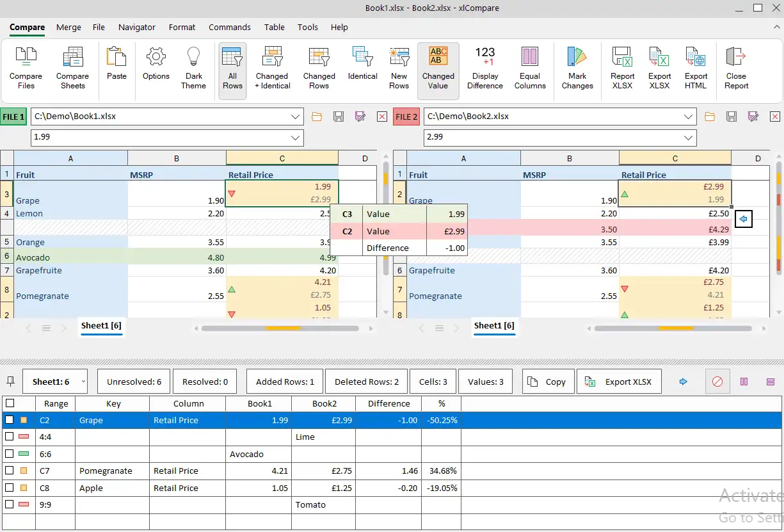Save File 2 with disk icon
Screen dimensions: 784x532
click(732, 117)
